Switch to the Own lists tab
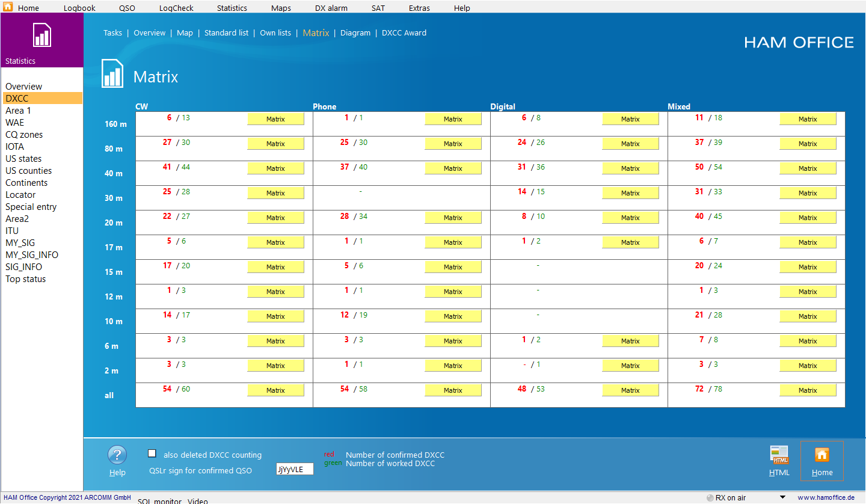The width and height of the screenshot is (866, 504). pos(275,33)
